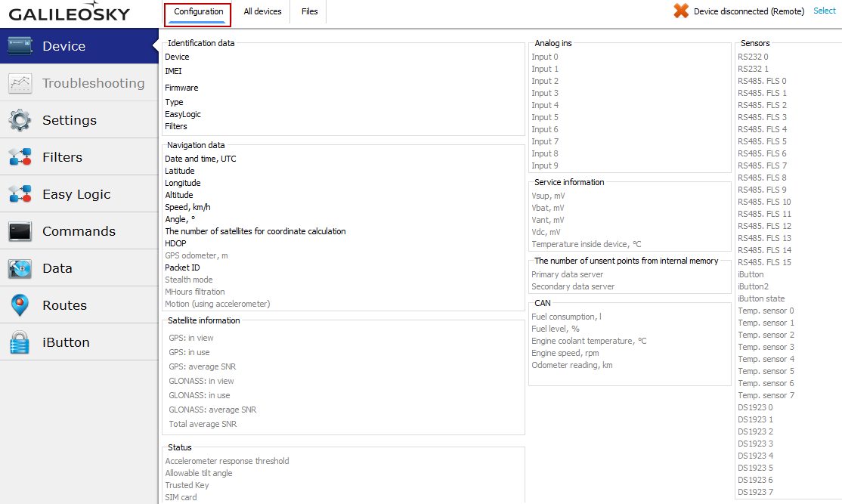Select the IMEI identification field
Image resolution: width=842 pixels, height=504 pixels.
click(173, 71)
